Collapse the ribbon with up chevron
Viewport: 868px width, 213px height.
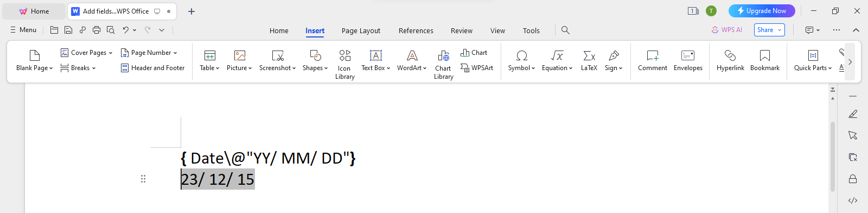856,30
